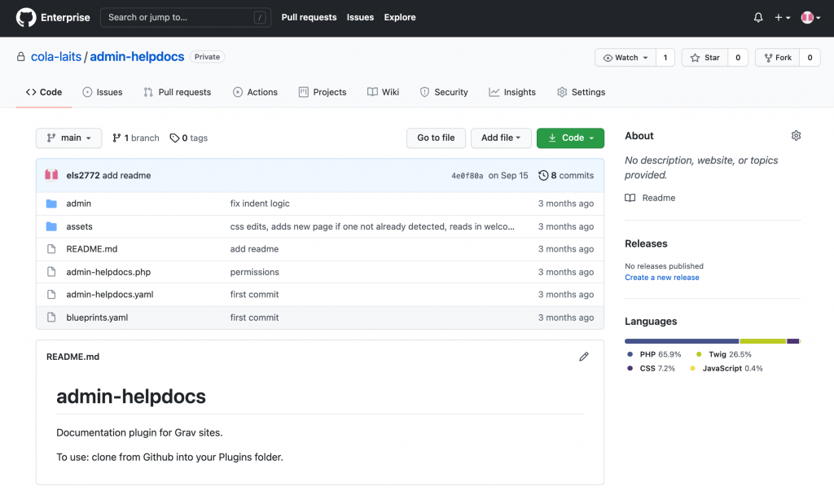Open the permissions commit message
The width and height of the screenshot is (834, 504).
coord(254,272)
